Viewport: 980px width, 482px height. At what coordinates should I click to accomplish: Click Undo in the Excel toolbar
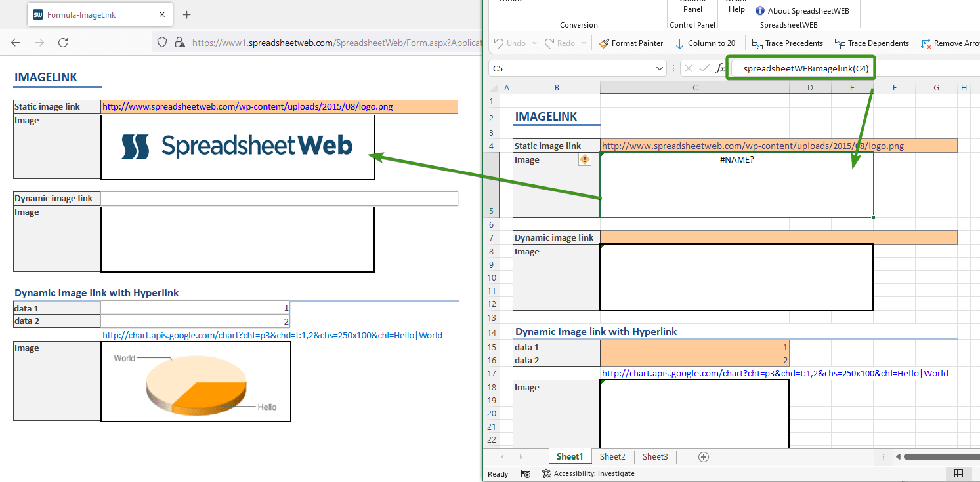pos(510,43)
